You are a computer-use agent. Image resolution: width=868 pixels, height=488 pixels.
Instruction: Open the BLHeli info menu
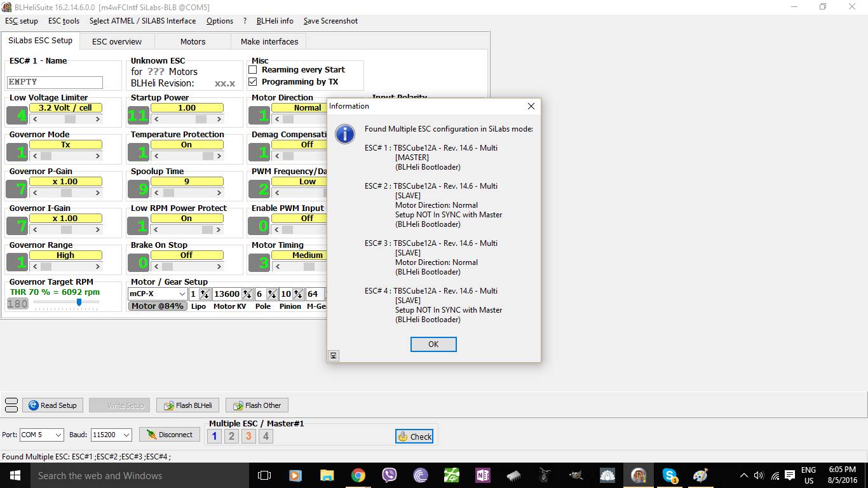275,21
